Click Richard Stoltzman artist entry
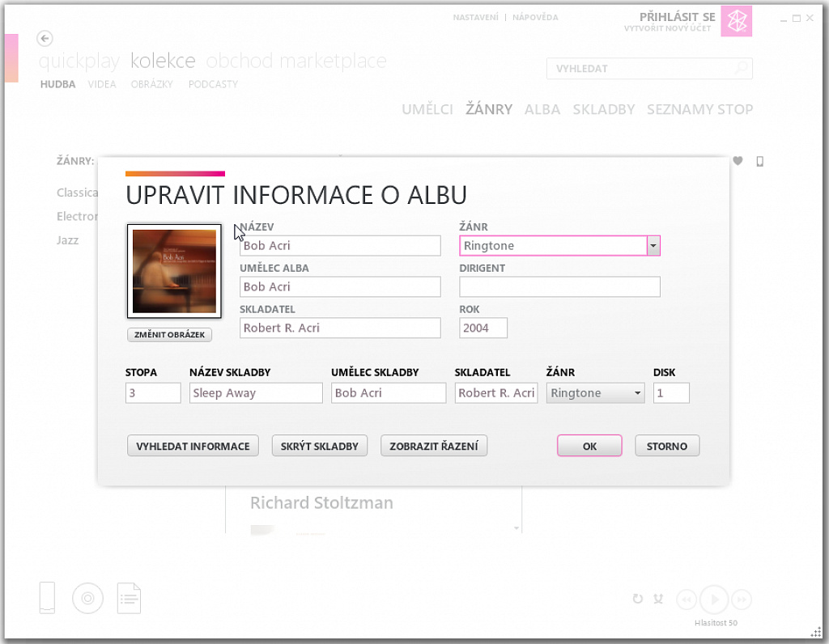The image size is (829, 644). tap(321, 503)
